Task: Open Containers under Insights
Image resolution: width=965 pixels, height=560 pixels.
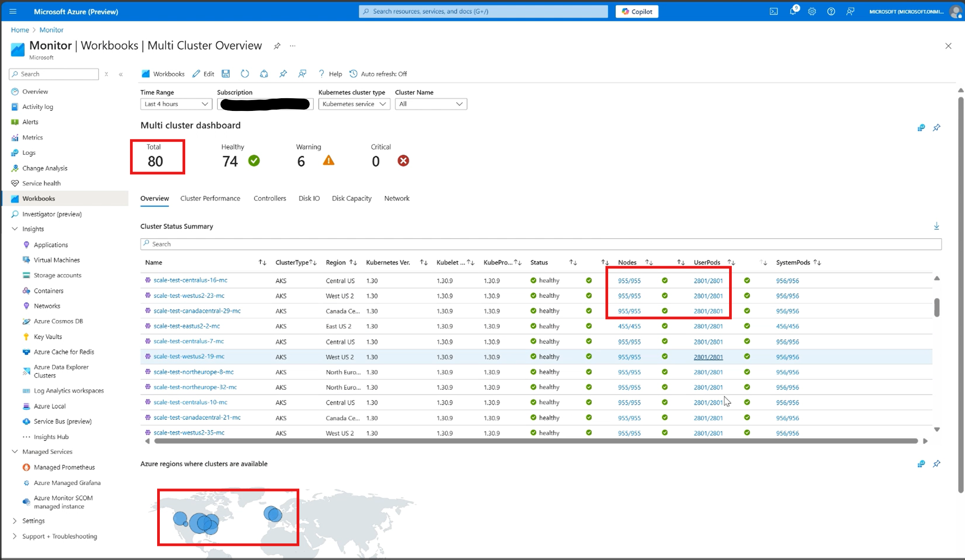Action: (x=48, y=291)
